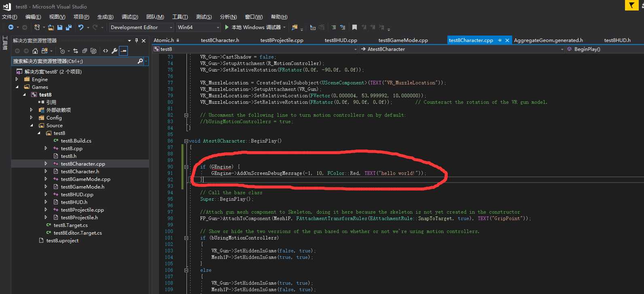The image size is (644, 294).
Task: Switch to the test8GameMode.cpp tab
Action: (x=403, y=40)
